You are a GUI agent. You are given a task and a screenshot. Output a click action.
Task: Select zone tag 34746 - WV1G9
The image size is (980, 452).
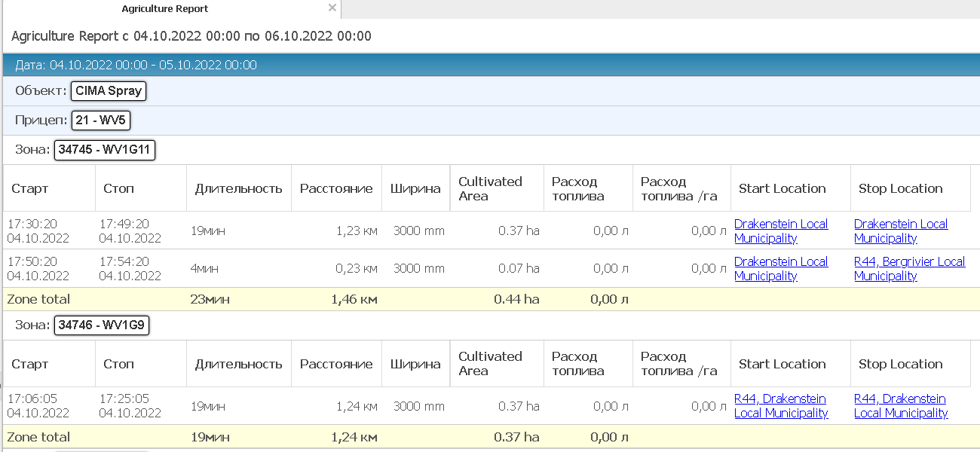point(103,325)
